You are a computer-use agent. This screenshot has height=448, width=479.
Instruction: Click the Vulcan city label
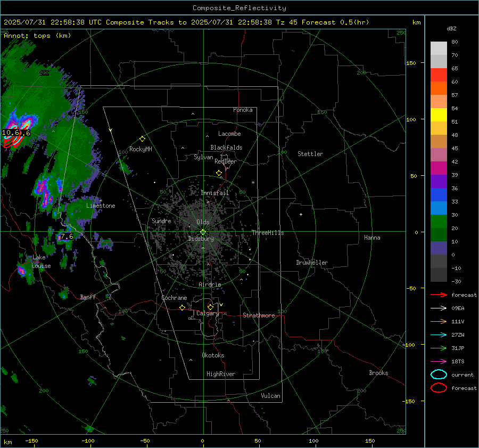coord(271,396)
